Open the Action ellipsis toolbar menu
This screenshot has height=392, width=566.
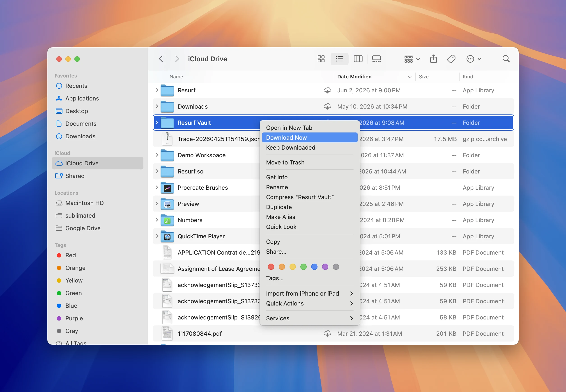[x=474, y=59]
